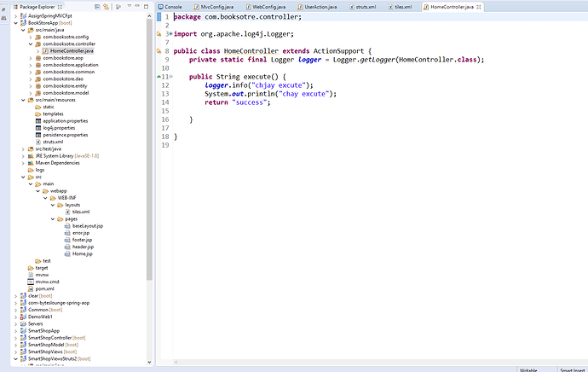Collapse the BookStoreApp project node
588x372 pixels.
(16, 24)
